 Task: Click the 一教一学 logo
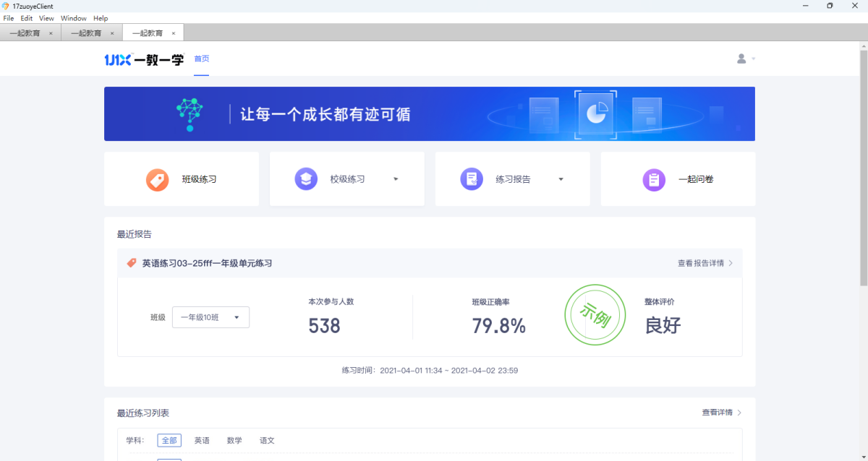point(144,59)
